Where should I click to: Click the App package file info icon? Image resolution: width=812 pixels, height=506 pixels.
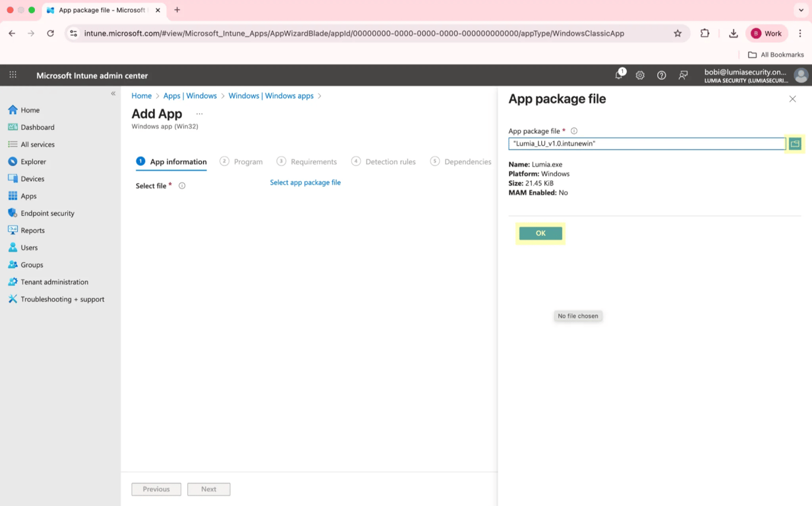coord(574,131)
